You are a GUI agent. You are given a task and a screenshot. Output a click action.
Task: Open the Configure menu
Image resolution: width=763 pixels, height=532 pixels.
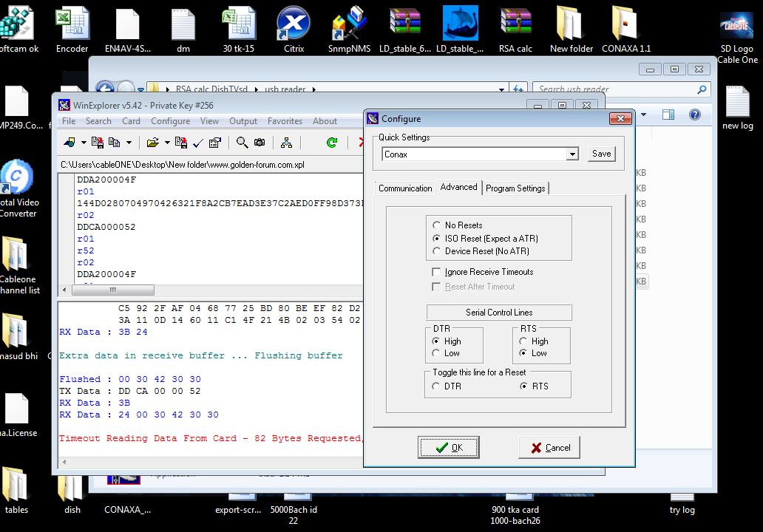[x=170, y=121]
